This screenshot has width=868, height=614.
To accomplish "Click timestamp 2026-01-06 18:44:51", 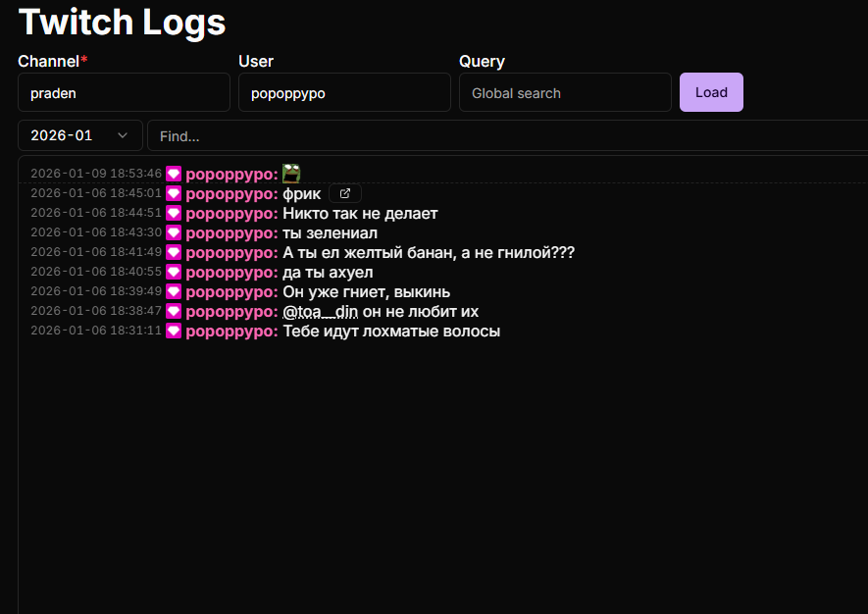I will 96,213.
